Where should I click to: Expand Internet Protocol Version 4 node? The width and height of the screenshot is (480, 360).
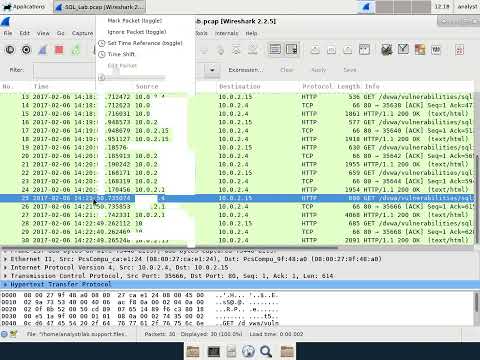coord(5,267)
